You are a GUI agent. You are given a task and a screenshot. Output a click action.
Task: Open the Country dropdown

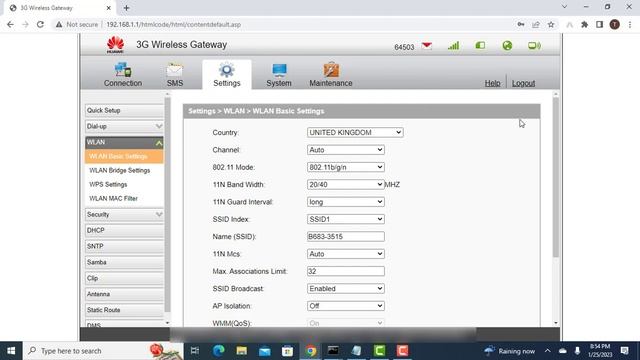click(355, 133)
